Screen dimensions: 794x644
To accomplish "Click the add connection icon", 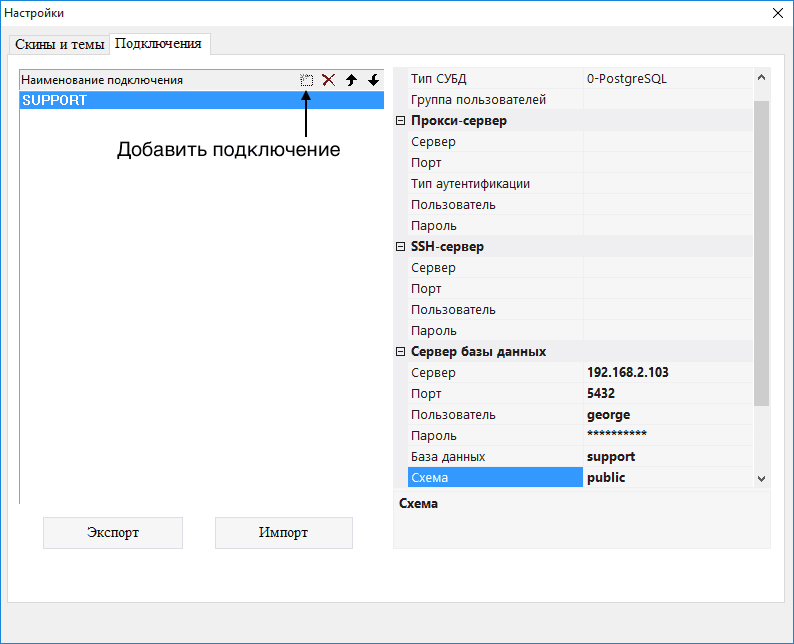I will 306,80.
